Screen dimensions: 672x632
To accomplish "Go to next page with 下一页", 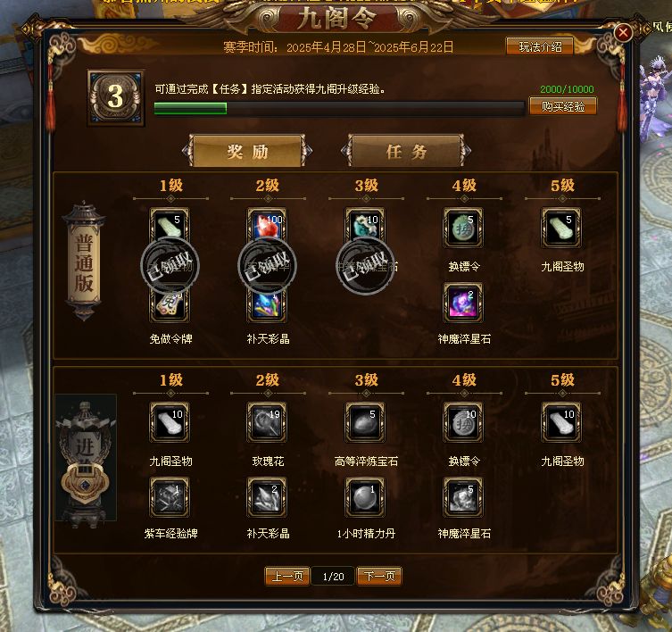I will point(379,576).
